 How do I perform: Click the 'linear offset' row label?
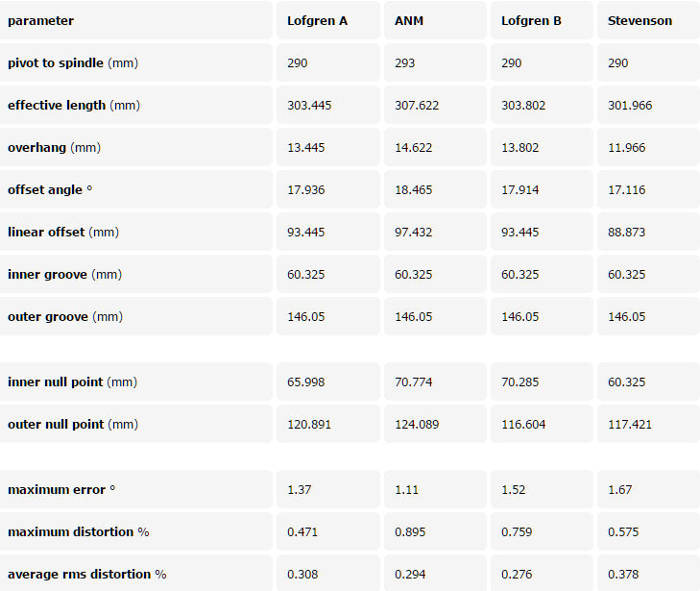point(62,233)
